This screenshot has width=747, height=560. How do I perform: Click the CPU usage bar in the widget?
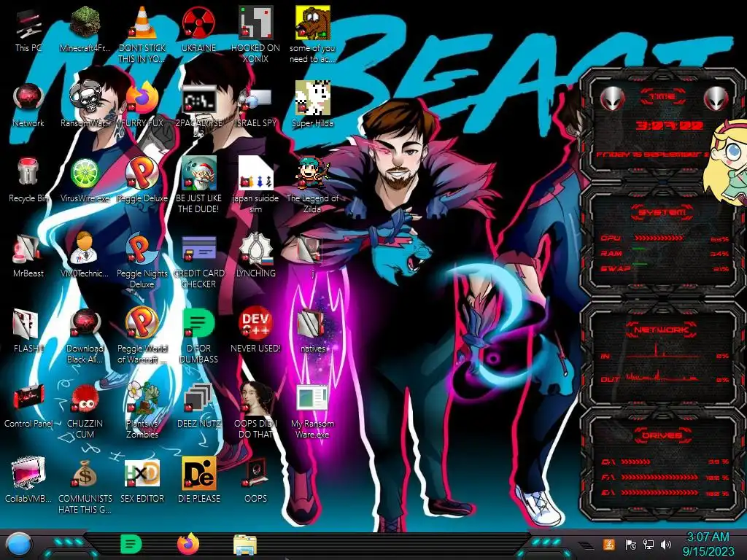tap(659, 238)
